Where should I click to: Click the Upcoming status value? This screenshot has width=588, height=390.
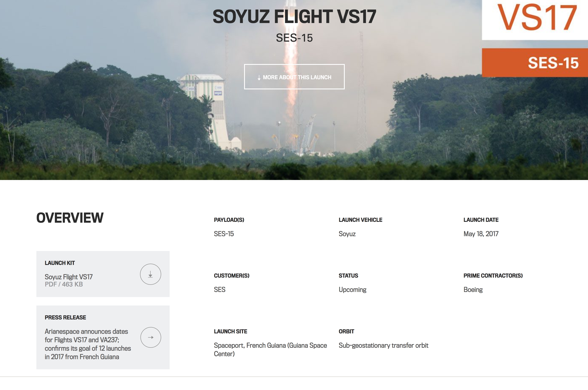pos(352,289)
